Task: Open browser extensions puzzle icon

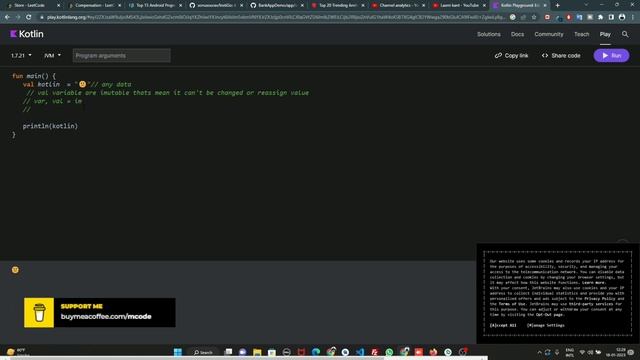Action: [601, 17]
